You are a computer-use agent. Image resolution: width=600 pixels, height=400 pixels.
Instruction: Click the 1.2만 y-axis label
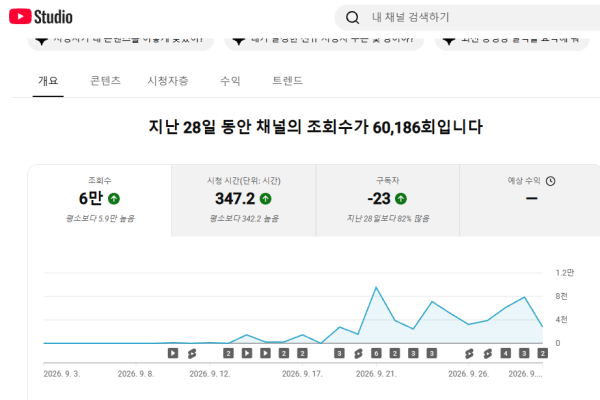point(565,273)
